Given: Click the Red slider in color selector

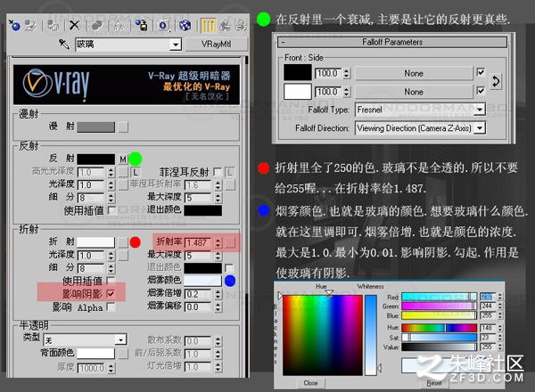Looking at the screenshot, I should (x=439, y=297).
